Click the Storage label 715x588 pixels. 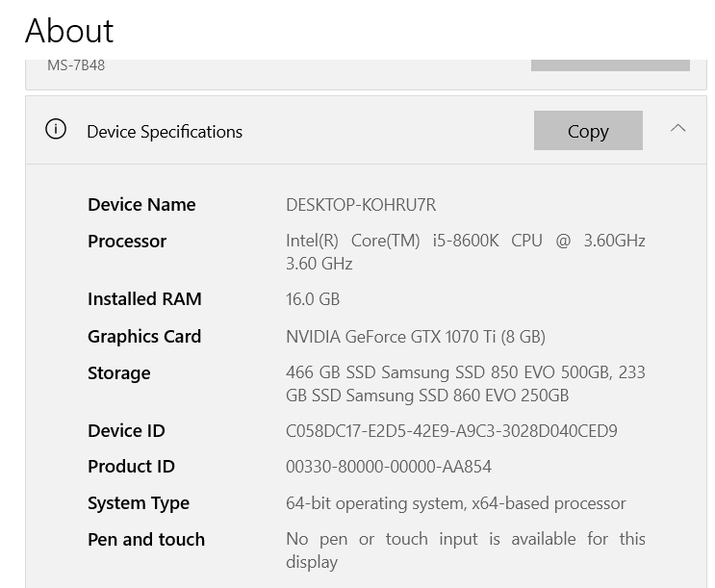[x=119, y=373]
